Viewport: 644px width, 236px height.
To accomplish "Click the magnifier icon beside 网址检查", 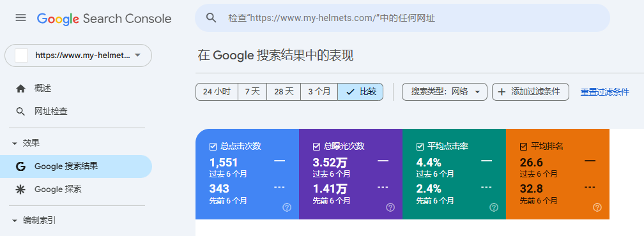I will 20,111.
